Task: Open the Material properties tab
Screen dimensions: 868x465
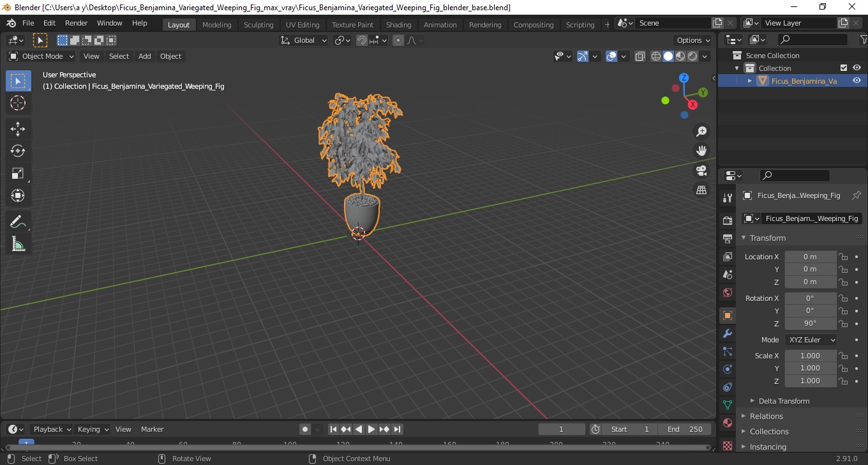Action: tap(727, 423)
